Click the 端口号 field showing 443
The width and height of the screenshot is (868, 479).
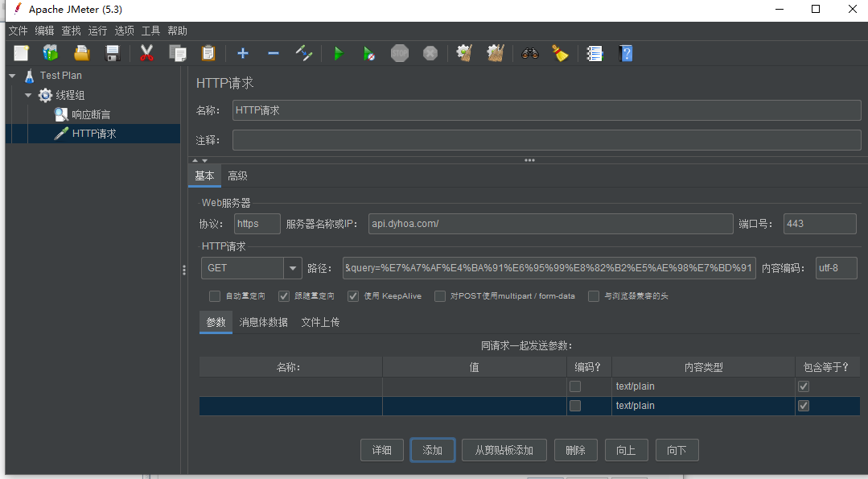pyautogui.click(x=820, y=224)
